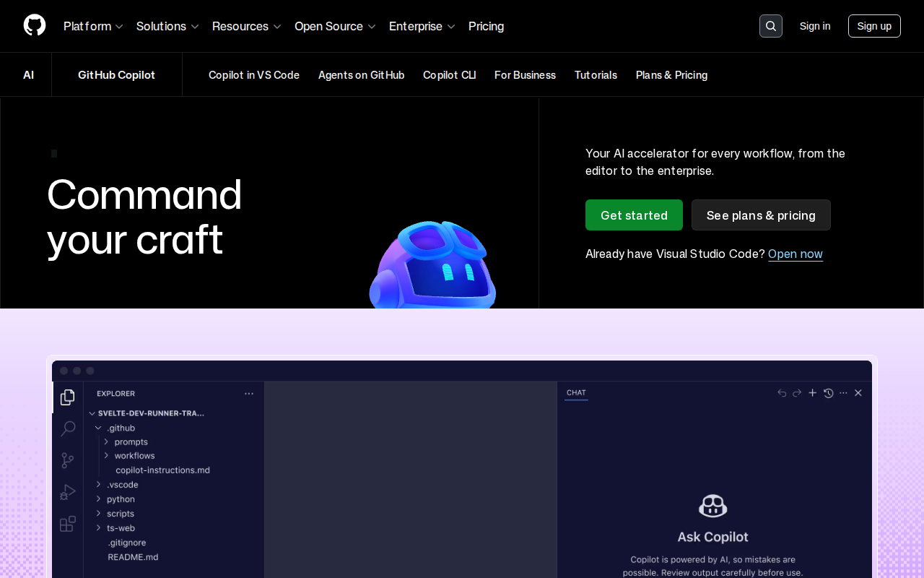
Task: Open Tutorials in the subnav
Action: click(596, 75)
